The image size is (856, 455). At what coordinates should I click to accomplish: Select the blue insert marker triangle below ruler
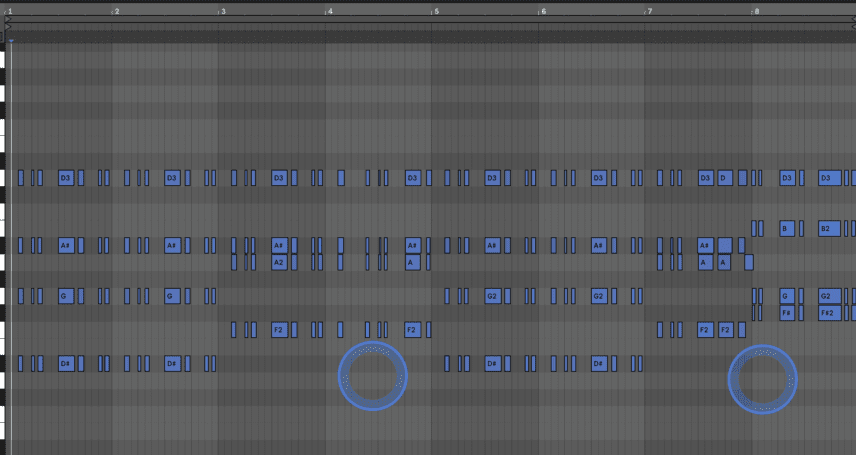pyautogui.click(x=11, y=41)
